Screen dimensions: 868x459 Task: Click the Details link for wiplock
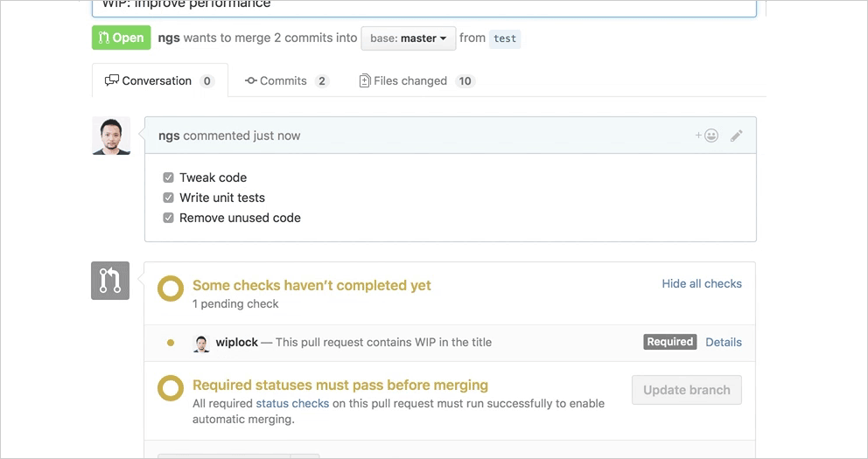[x=724, y=342]
